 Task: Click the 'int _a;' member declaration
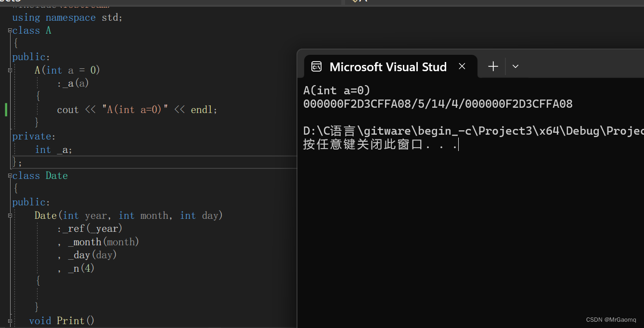coord(53,150)
